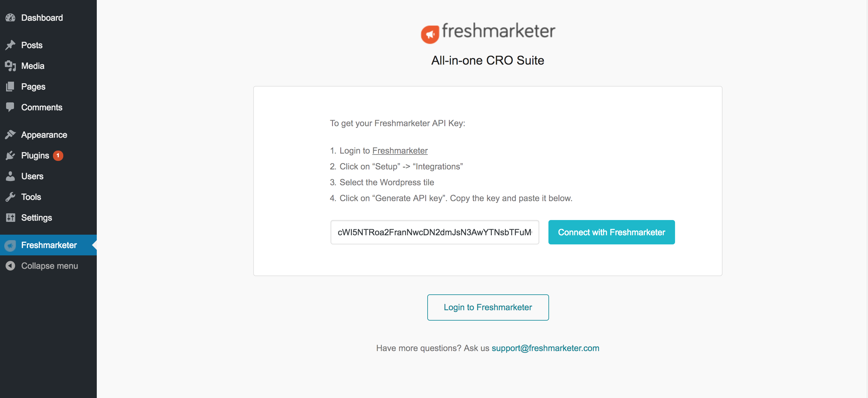Click the Plugins plug icon
The height and width of the screenshot is (398, 868).
click(x=10, y=155)
